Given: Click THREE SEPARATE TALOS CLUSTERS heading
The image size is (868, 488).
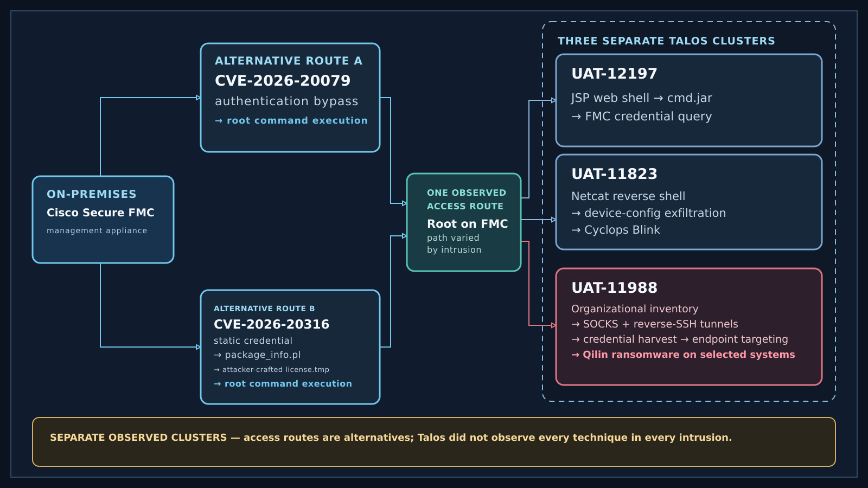Looking at the screenshot, I should (x=666, y=41).
